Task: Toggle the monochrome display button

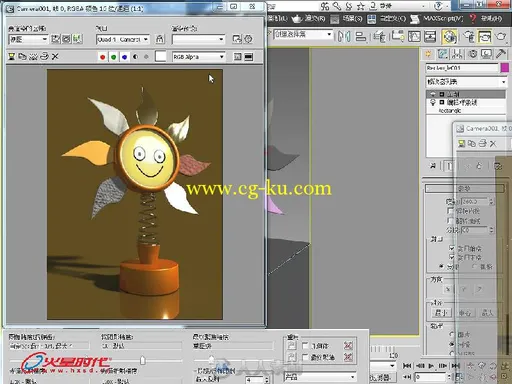Action: 146,57
